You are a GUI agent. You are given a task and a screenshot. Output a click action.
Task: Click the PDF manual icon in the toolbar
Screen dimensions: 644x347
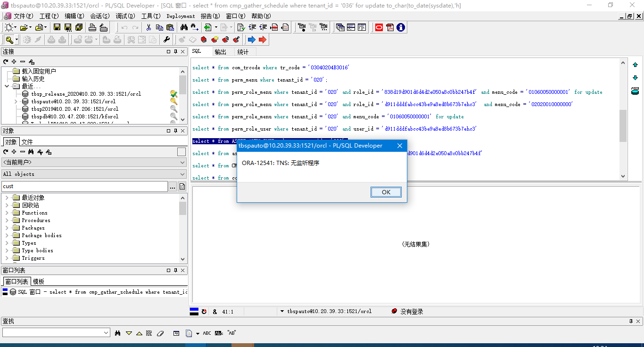coord(390,27)
